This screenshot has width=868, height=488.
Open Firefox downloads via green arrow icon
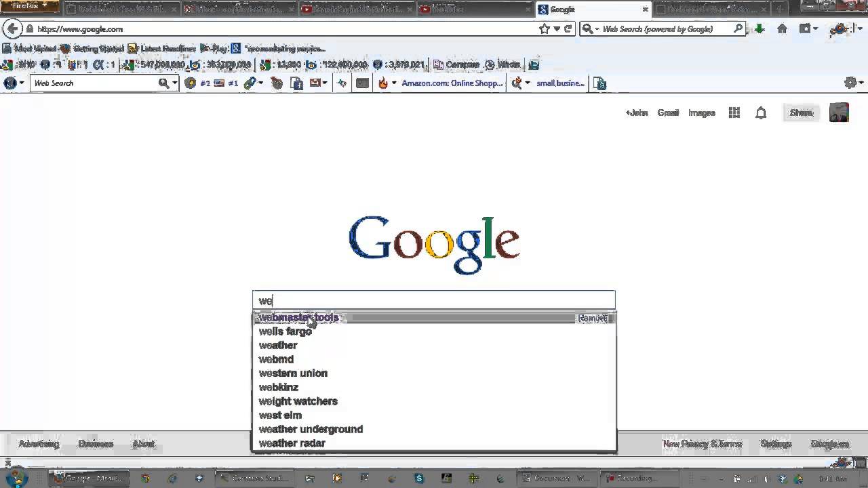click(x=760, y=29)
